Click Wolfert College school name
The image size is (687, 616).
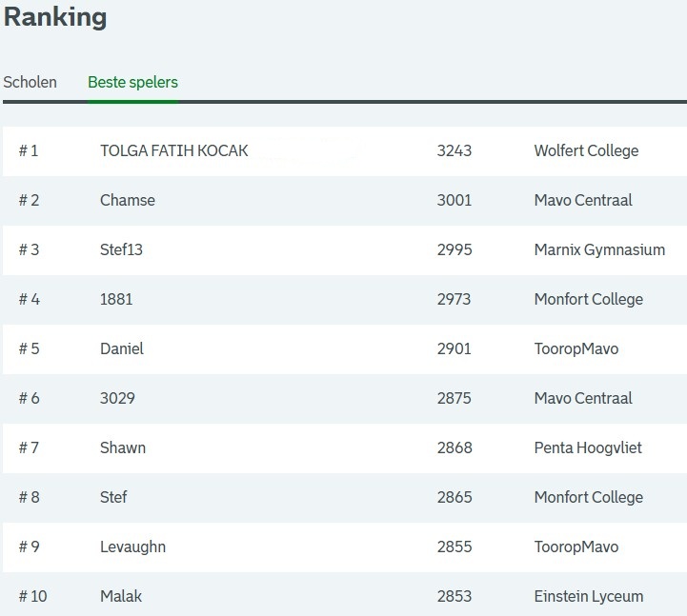click(586, 150)
